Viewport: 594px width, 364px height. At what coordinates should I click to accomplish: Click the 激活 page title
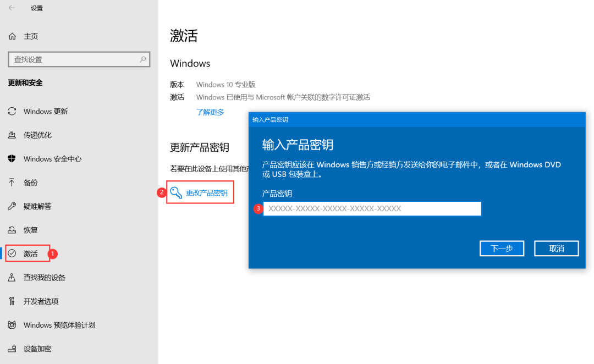pyautogui.click(x=184, y=36)
